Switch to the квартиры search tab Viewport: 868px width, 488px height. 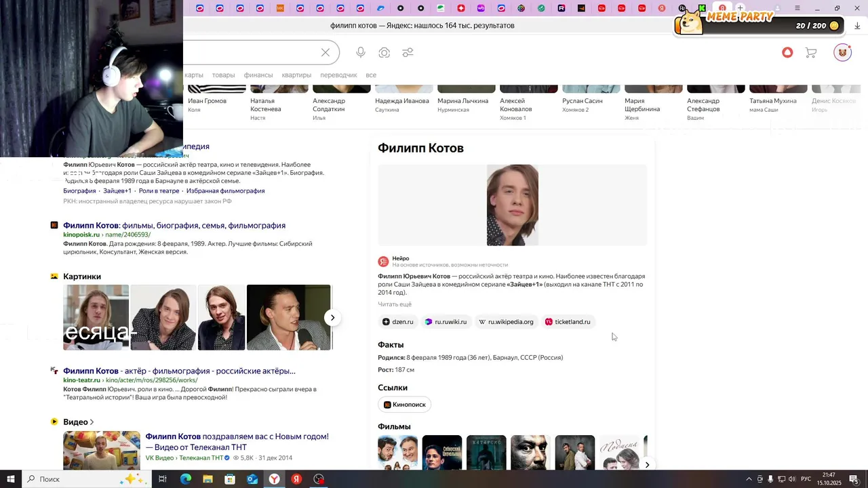pos(296,75)
